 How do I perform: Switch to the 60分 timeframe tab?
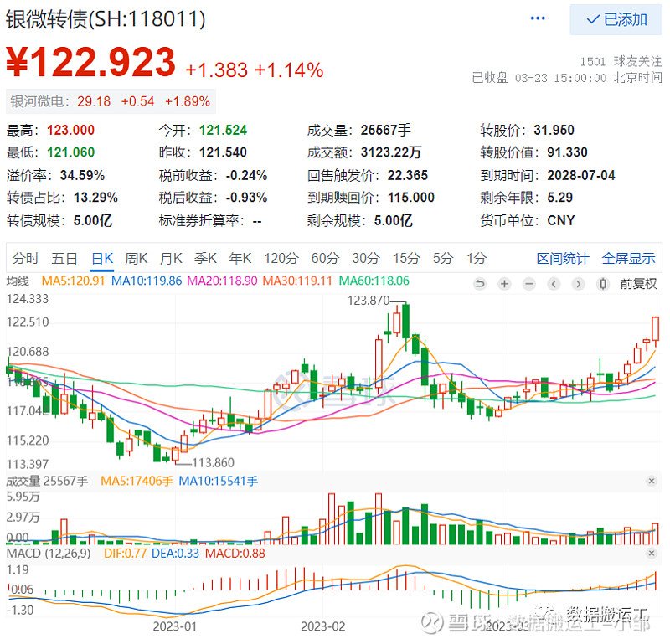(325, 258)
